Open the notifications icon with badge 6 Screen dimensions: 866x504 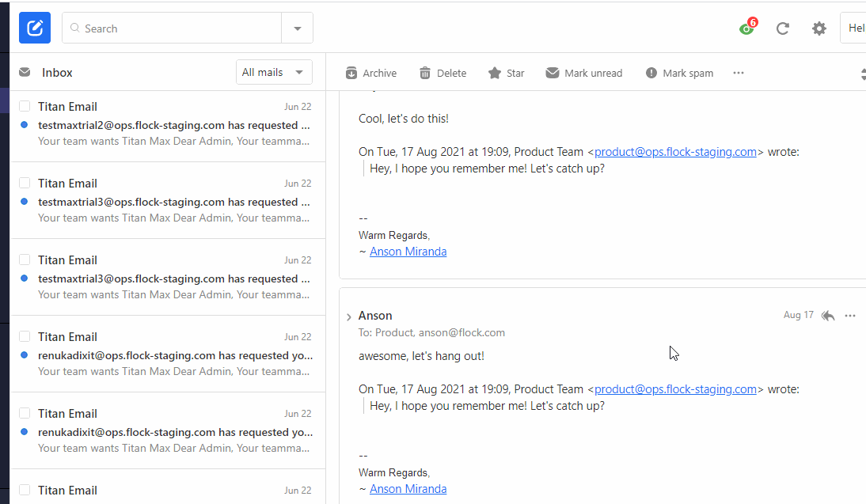point(748,27)
